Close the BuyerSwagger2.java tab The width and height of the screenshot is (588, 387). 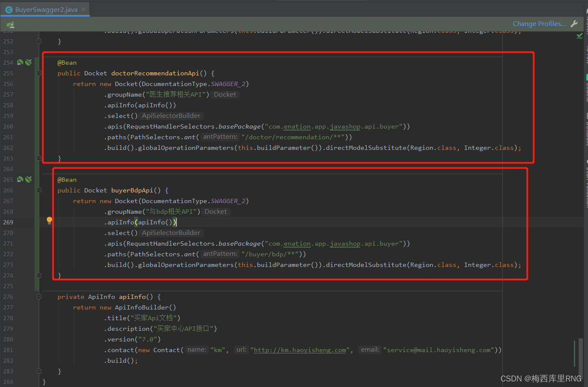point(84,9)
